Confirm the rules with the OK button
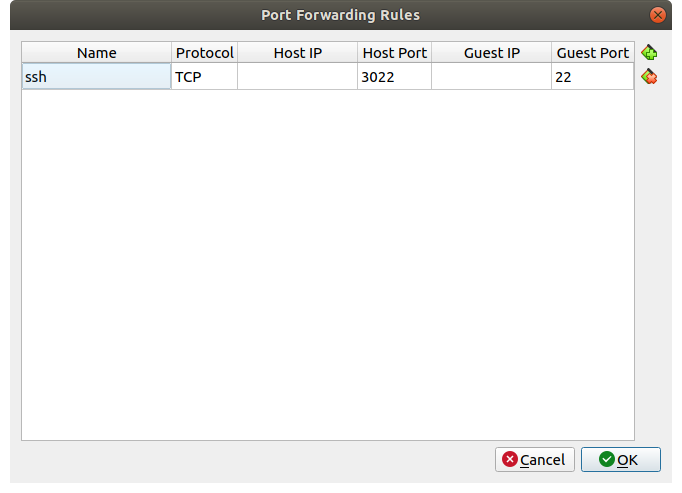 pyautogui.click(x=621, y=459)
